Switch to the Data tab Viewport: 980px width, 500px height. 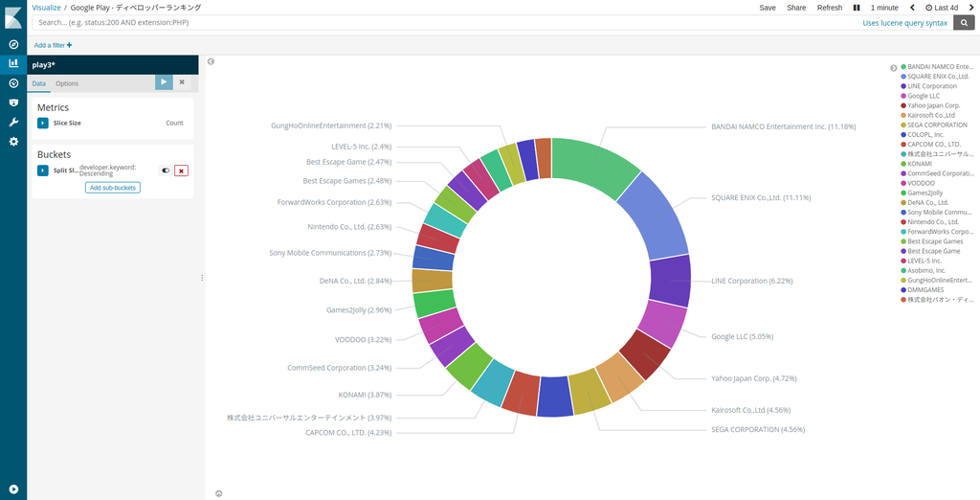(38, 83)
